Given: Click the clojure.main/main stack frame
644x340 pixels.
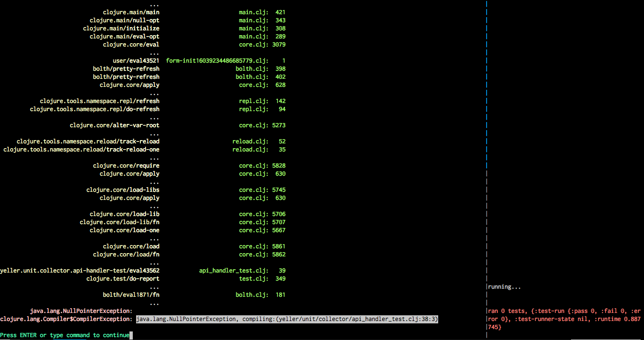Looking at the screenshot, I should [131, 12].
